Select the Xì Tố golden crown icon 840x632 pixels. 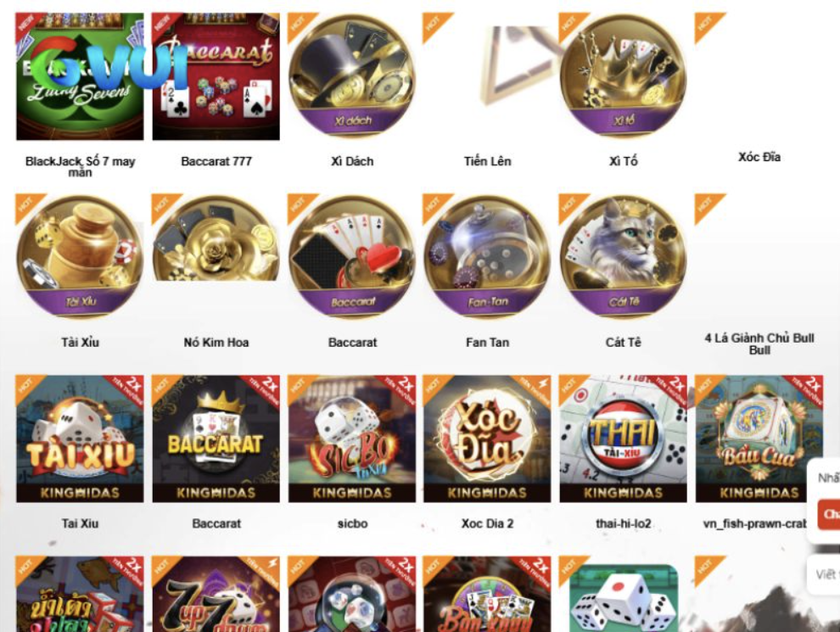point(623,76)
